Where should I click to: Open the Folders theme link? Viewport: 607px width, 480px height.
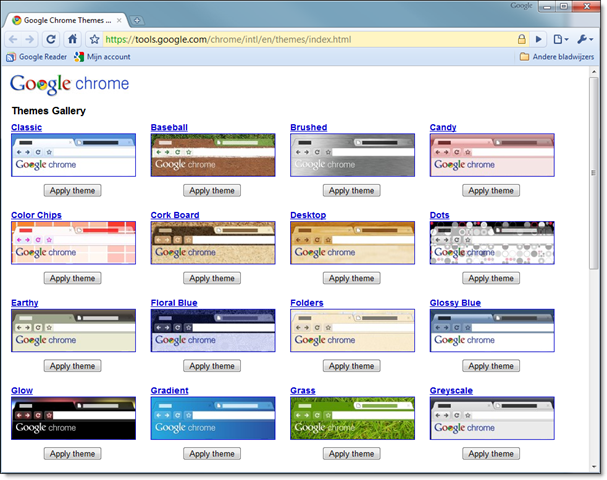307,303
